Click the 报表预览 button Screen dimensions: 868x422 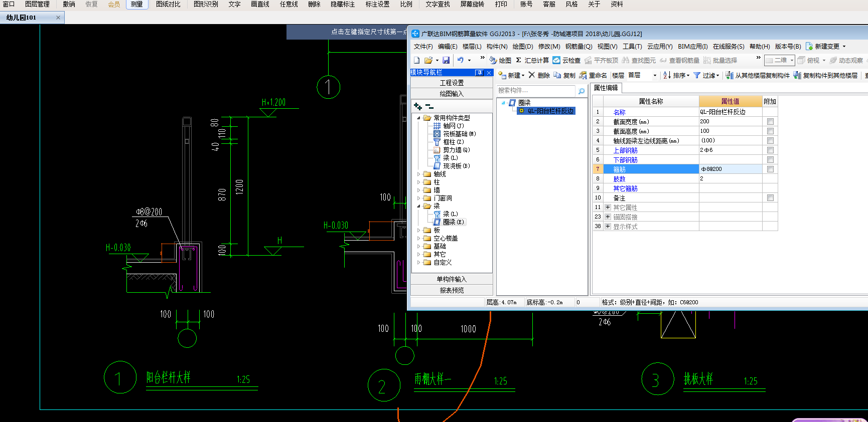452,290
